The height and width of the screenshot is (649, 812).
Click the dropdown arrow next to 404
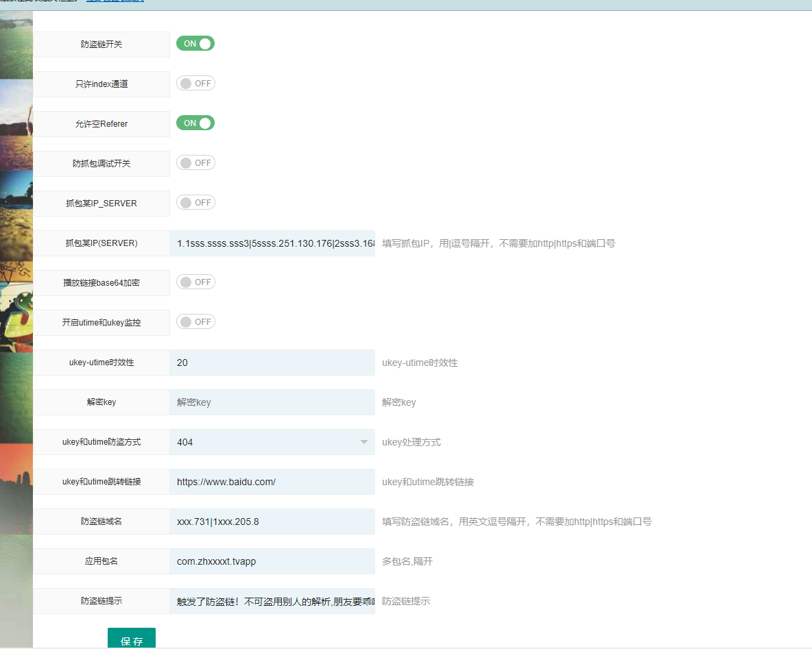(364, 442)
